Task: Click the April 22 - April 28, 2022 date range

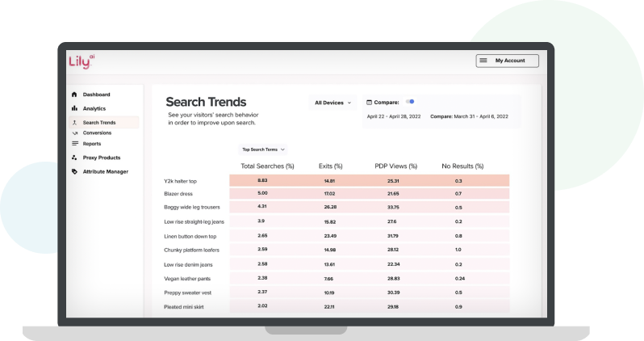Action: coord(394,116)
